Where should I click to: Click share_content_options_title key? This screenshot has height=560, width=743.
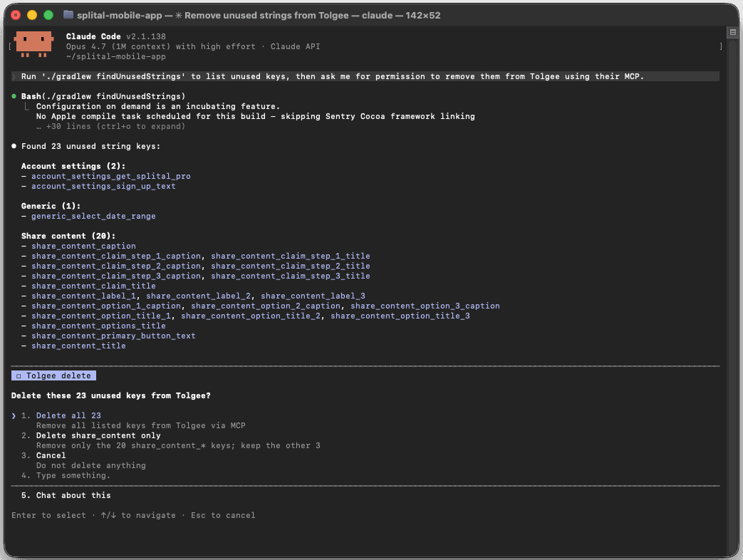98,326
